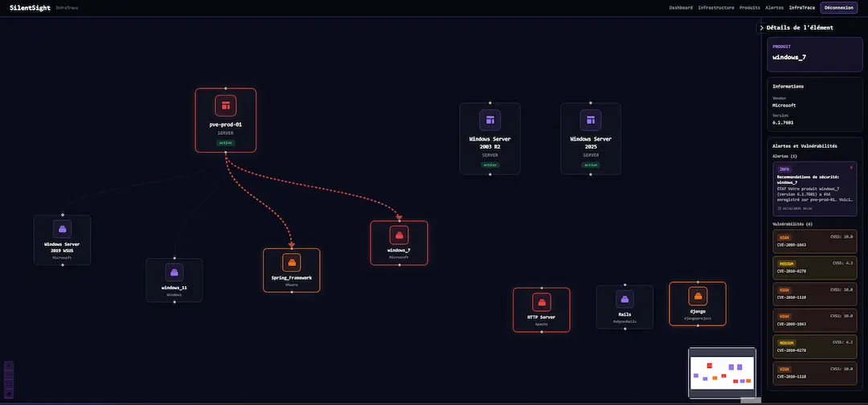Click the Spring_Framework orange product icon
The height and width of the screenshot is (405, 868).
click(292, 262)
